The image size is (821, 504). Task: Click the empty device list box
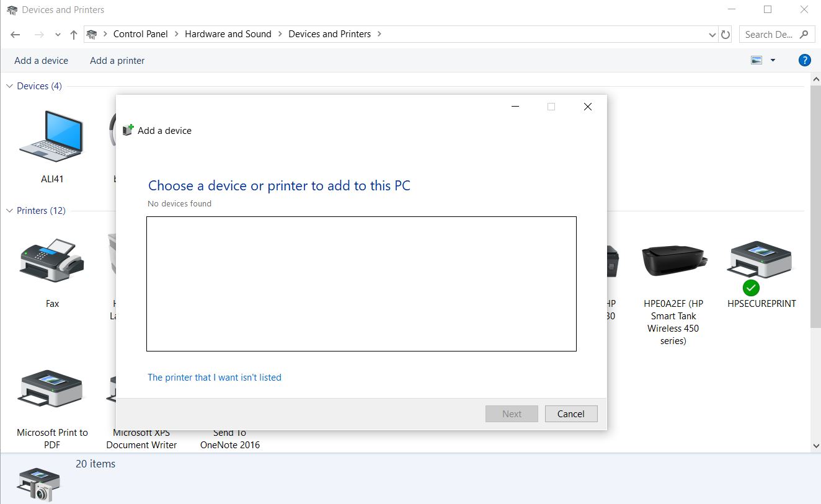pos(362,284)
